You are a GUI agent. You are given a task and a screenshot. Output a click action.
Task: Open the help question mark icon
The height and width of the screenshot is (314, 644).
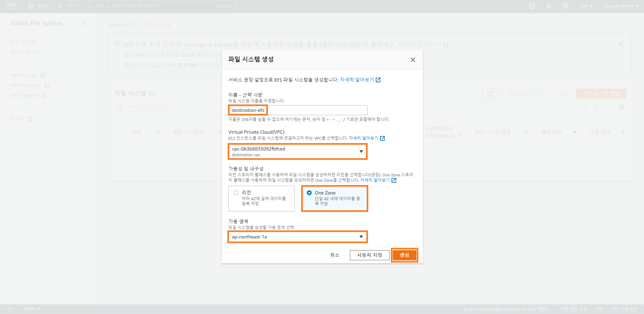565,6
